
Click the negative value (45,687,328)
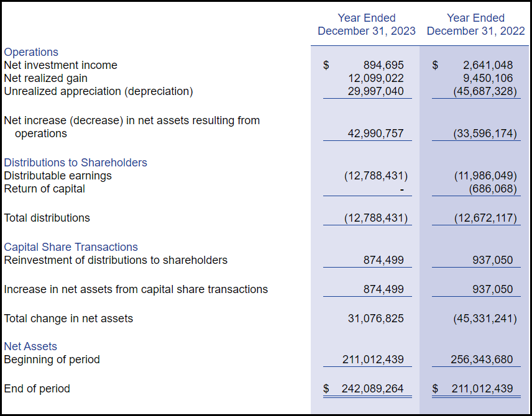[x=485, y=91]
